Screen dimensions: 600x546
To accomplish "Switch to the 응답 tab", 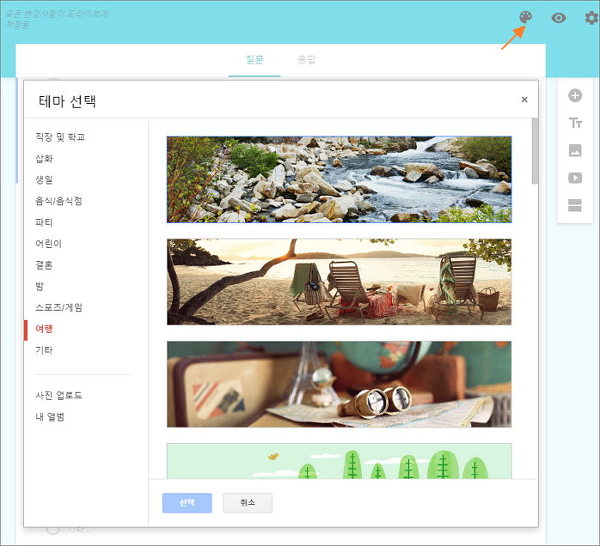I will click(x=306, y=60).
